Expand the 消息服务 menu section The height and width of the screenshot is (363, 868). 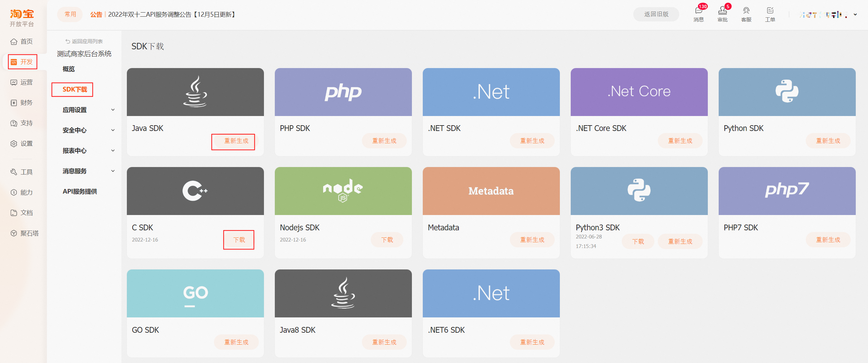[88, 171]
